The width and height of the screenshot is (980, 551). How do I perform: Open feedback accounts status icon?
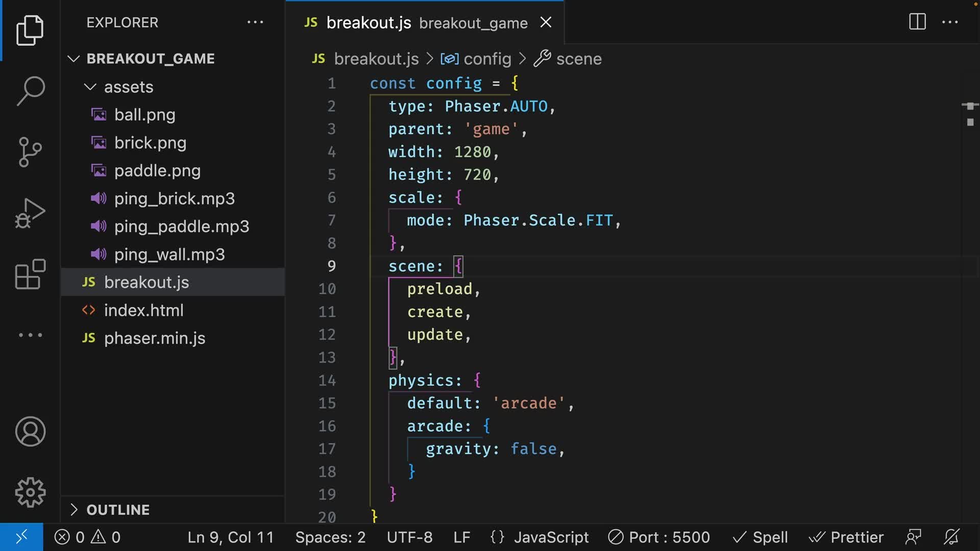[913, 537]
